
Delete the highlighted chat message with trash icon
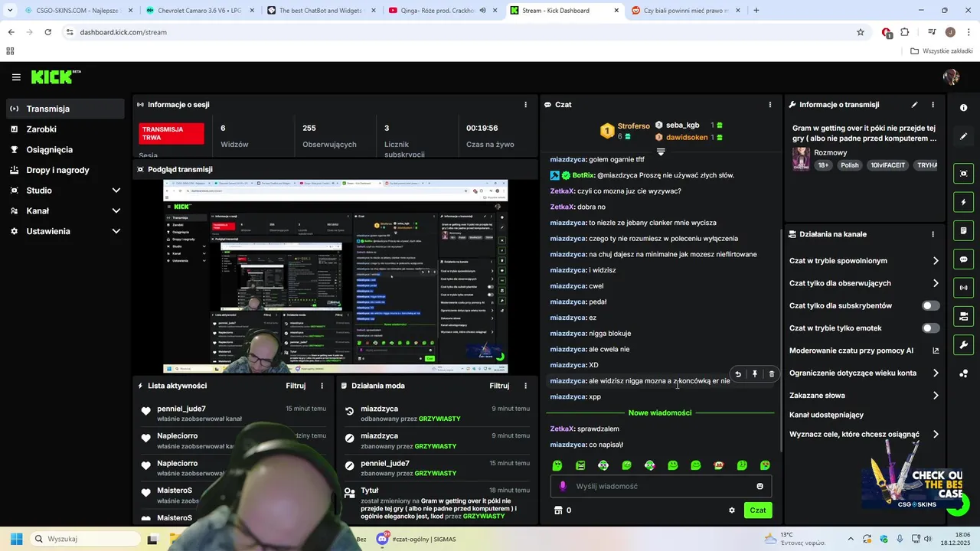point(771,374)
